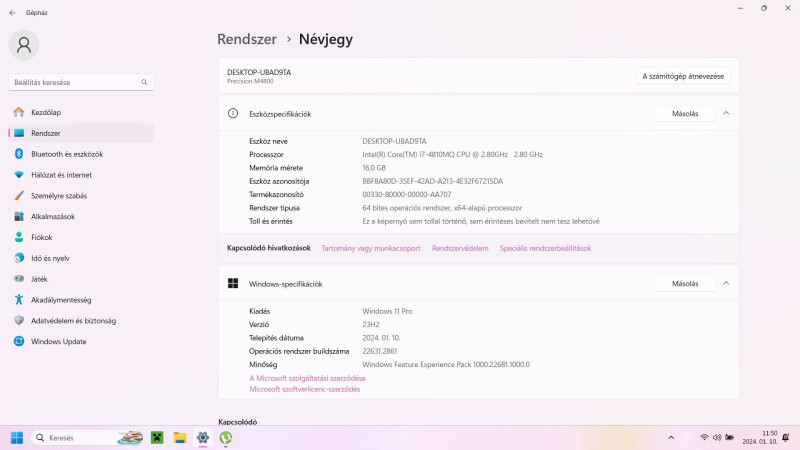Viewport: 800px width, 450px height.
Task: Click the version value 23H2
Action: coord(371,324)
